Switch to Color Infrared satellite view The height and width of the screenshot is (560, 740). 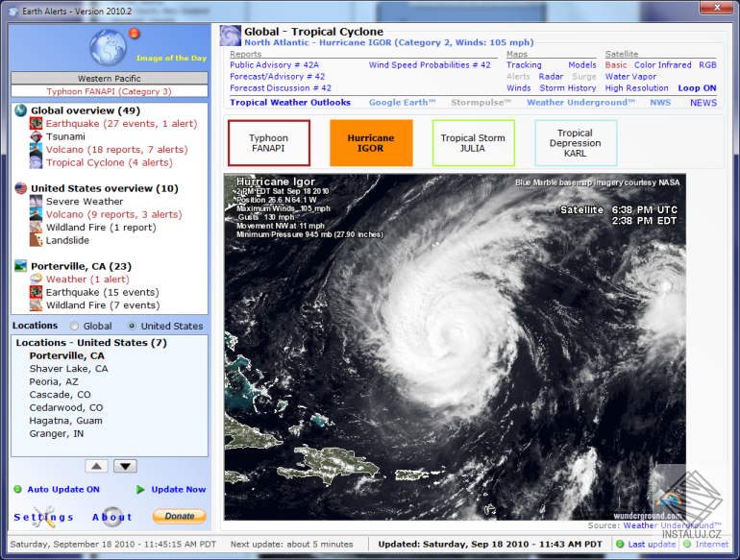pyautogui.click(x=662, y=65)
